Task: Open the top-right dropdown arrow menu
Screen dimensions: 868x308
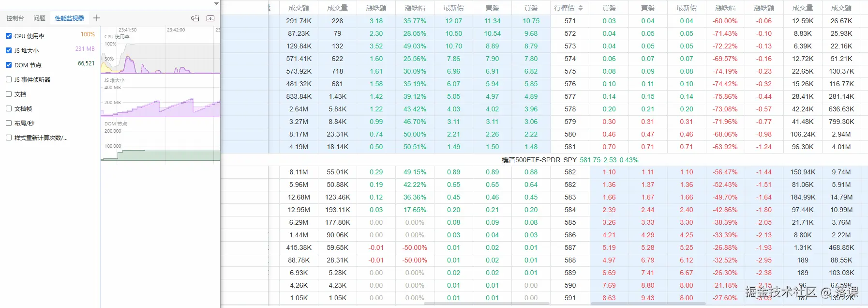Action: (216, 3)
